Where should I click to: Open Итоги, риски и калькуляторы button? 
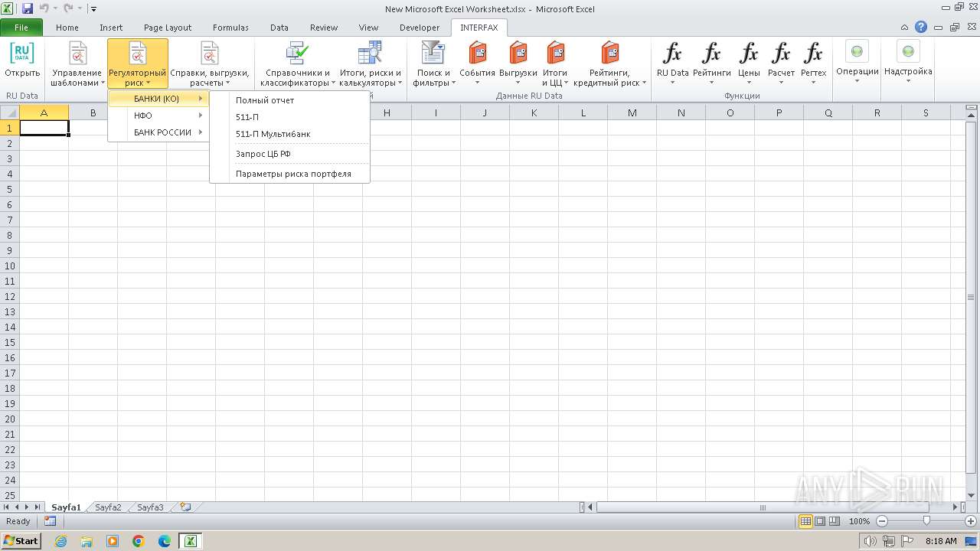pyautogui.click(x=371, y=64)
